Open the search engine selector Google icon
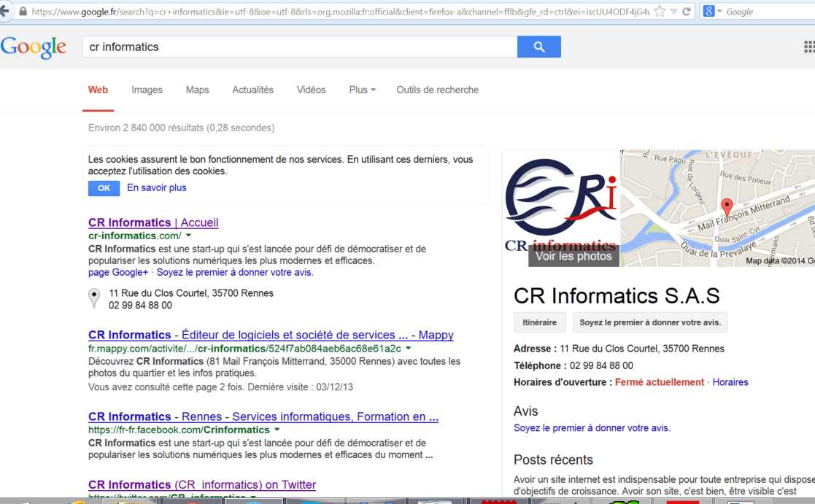Screen dimensions: 815x504 tap(709, 11)
